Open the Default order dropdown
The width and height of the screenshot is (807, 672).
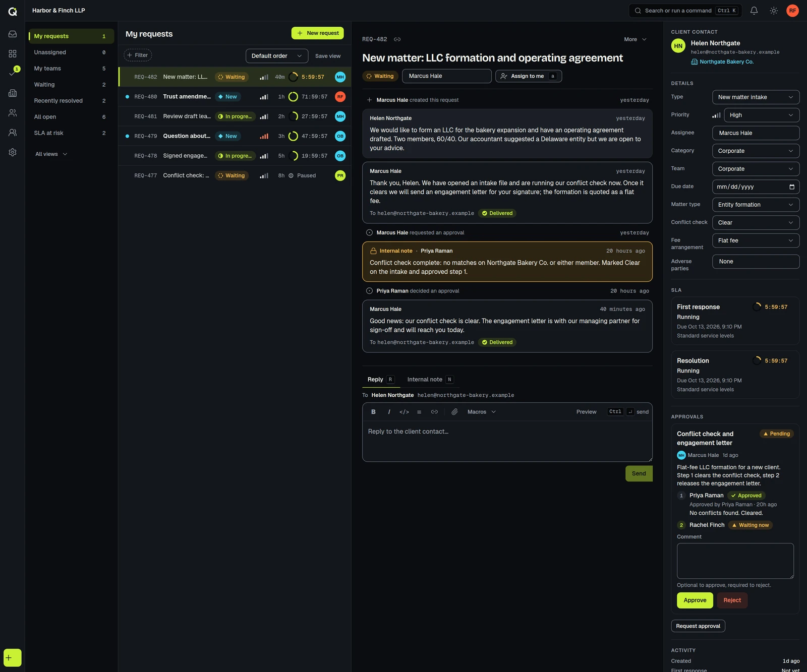tap(277, 56)
